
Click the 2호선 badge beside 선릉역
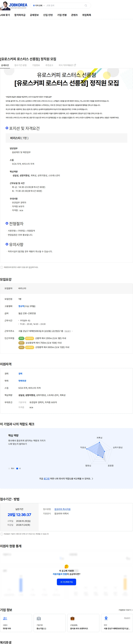[21, 338]
